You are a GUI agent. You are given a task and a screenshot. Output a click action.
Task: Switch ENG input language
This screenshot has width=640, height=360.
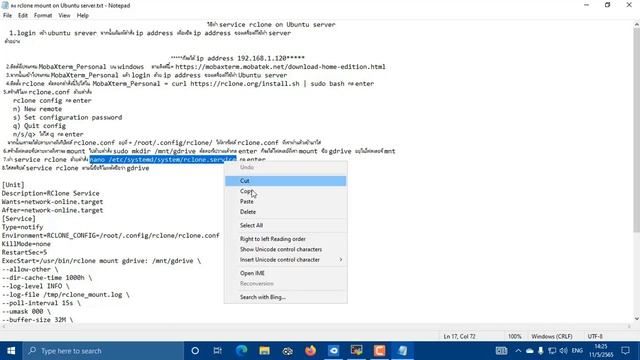coord(577,351)
